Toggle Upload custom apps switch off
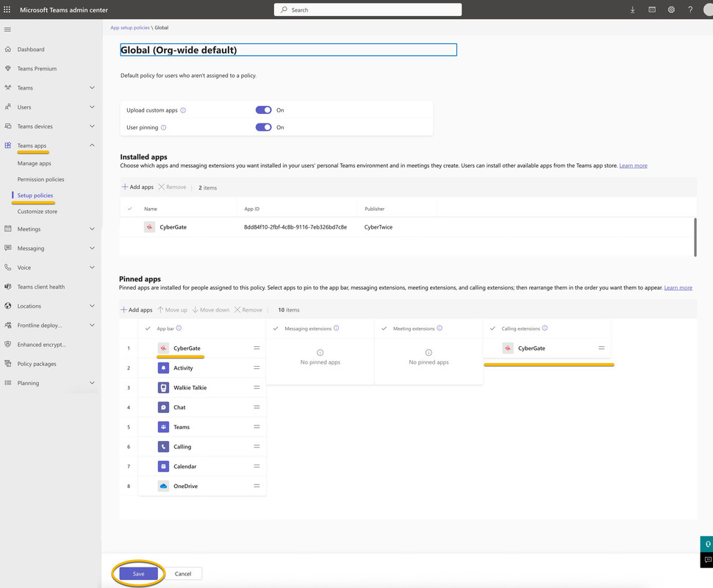The height and width of the screenshot is (588, 713). (263, 110)
